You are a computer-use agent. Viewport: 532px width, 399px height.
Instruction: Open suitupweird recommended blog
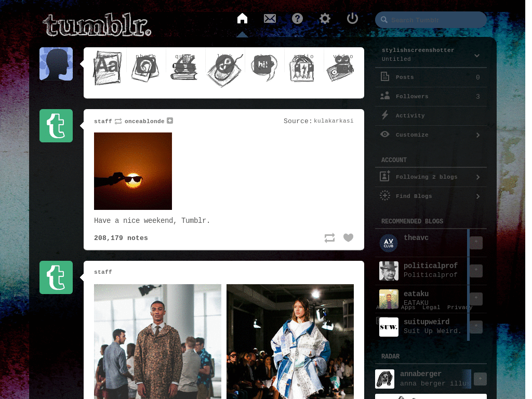(x=427, y=322)
